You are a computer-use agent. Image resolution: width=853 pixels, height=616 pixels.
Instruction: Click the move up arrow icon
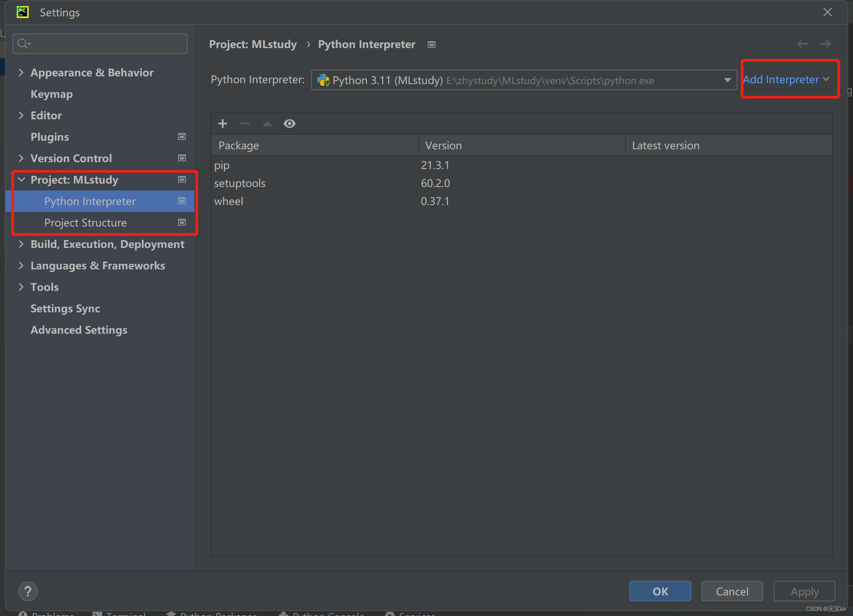(267, 123)
